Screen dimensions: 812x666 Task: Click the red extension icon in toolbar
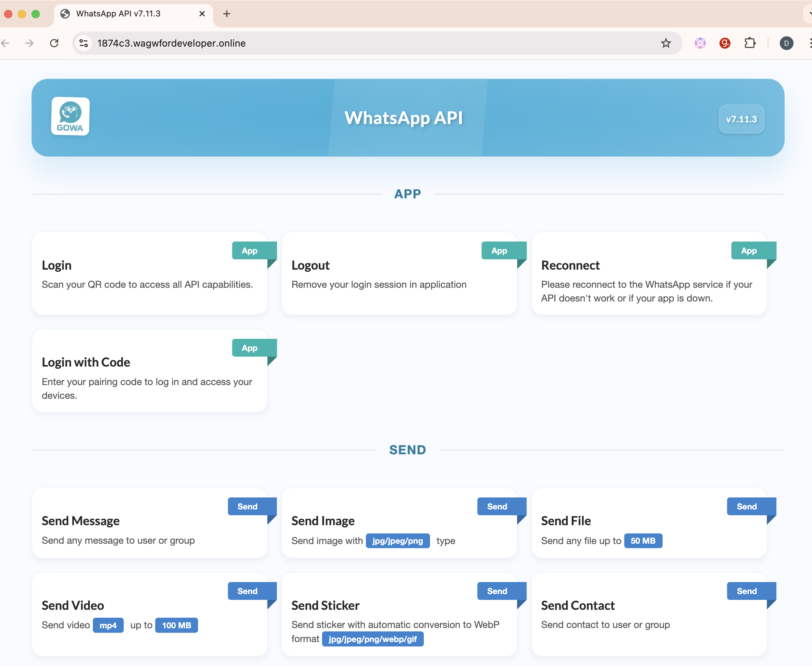coord(725,43)
